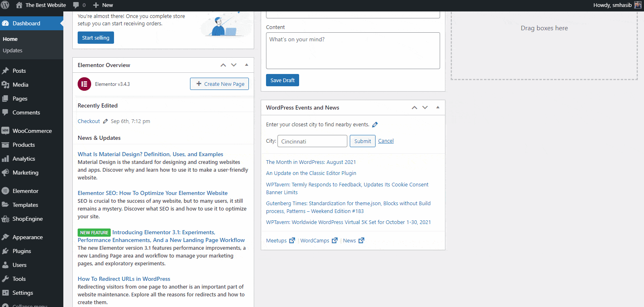The height and width of the screenshot is (307, 644).
Task: Click the Marketing megaphone icon
Action: (x=5, y=173)
